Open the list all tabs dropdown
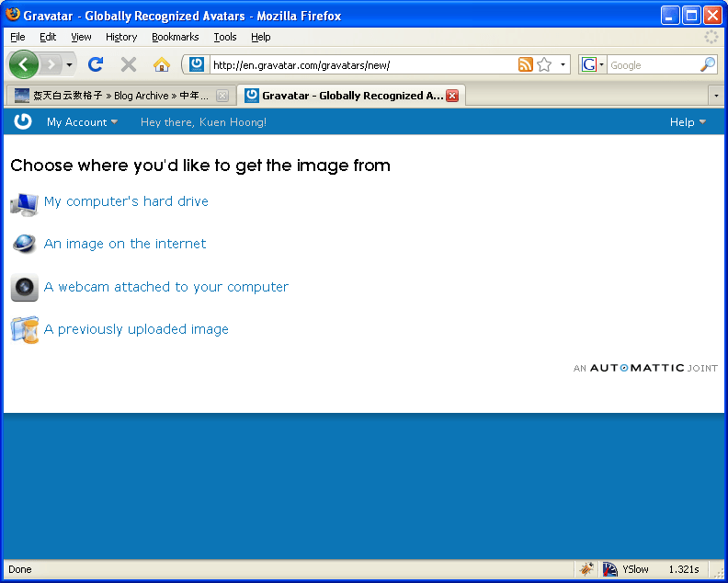 click(715, 96)
